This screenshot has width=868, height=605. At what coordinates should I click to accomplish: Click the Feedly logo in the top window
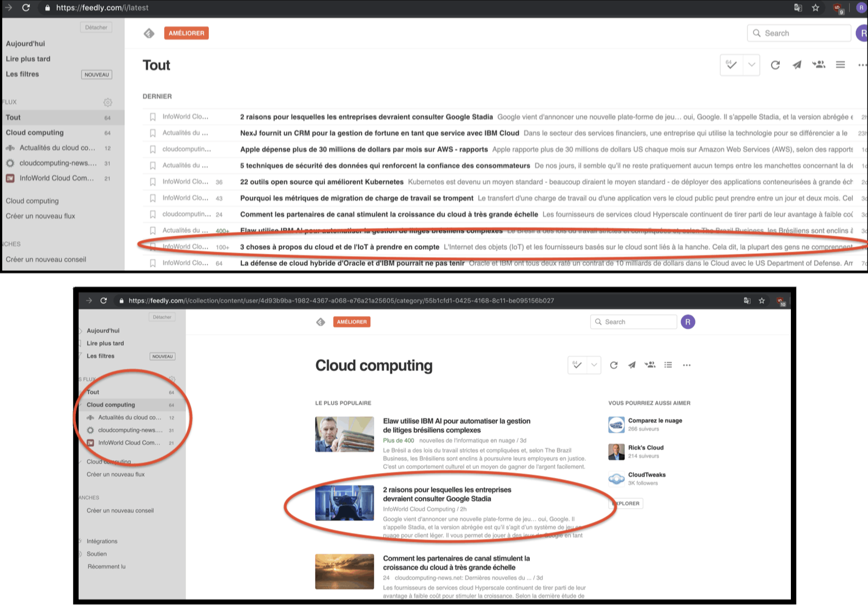tap(149, 34)
